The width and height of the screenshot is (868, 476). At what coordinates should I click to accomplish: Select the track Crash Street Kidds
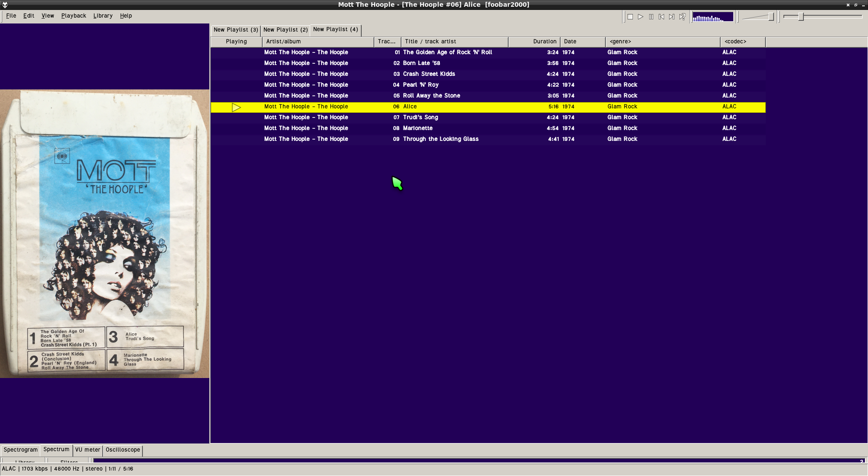pyautogui.click(x=488, y=74)
